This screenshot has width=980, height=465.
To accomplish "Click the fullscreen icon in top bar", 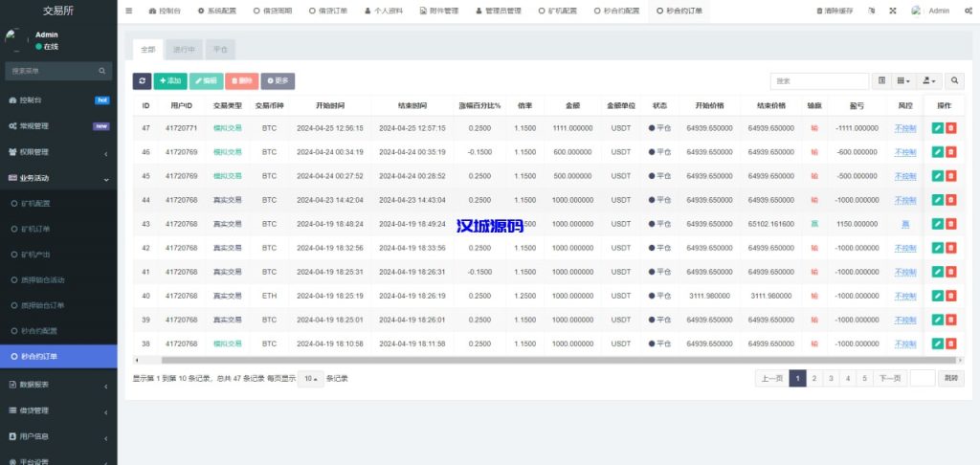I will point(893,11).
